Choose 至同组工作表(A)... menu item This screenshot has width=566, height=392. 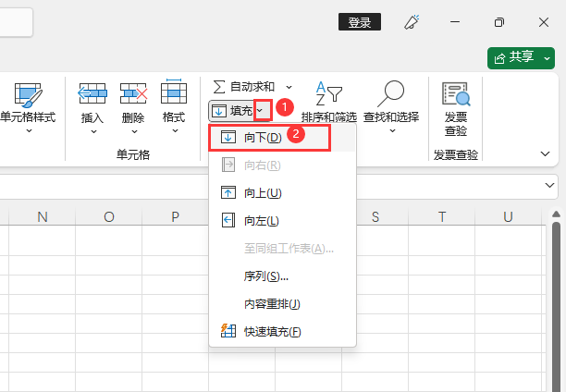click(282, 249)
